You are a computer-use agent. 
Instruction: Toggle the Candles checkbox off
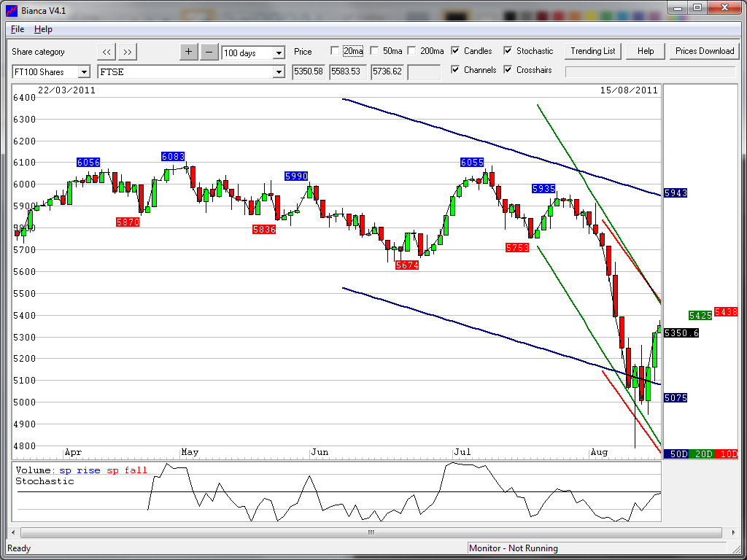455,51
